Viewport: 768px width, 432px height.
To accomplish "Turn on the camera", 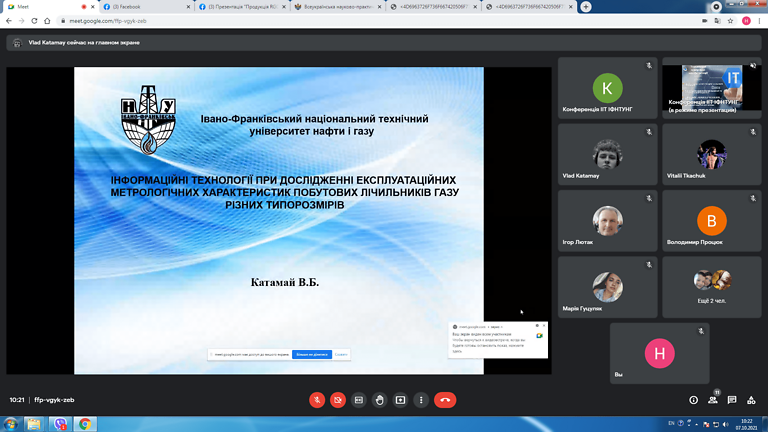I will [x=338, y=399].
